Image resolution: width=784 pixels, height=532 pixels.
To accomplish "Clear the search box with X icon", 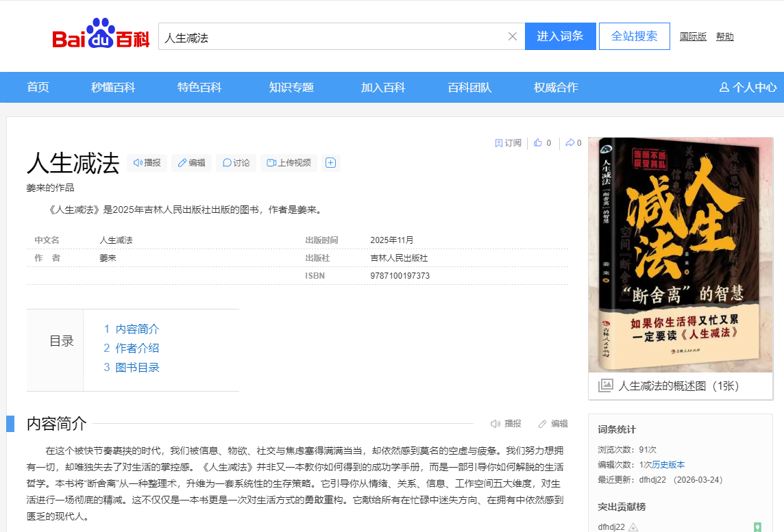I will tap(512, 37).
